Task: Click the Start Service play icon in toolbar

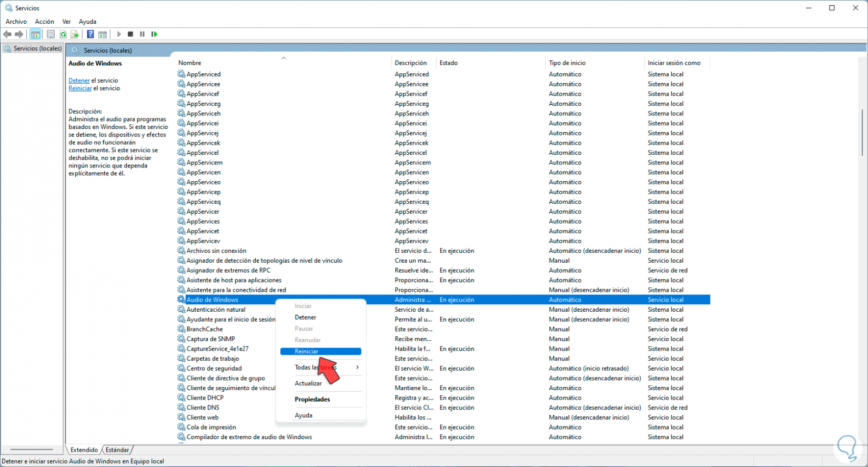Action: [119, 34]
